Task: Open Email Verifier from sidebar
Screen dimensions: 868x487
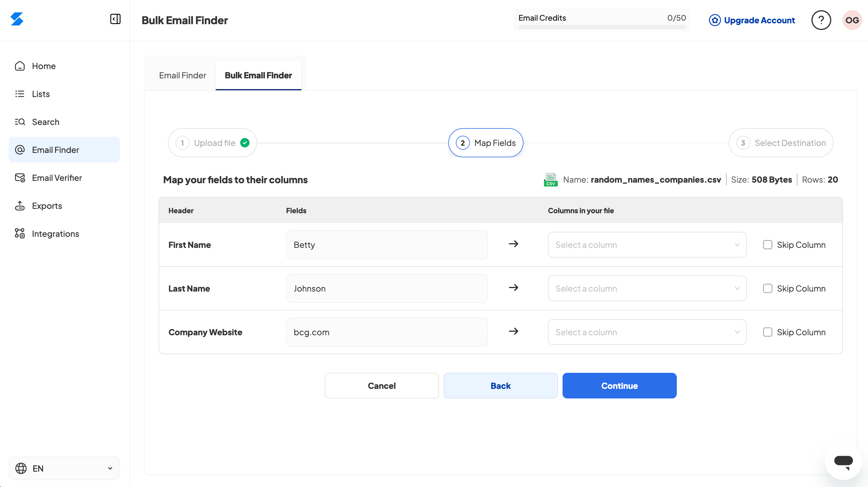Action: (57, 178)
